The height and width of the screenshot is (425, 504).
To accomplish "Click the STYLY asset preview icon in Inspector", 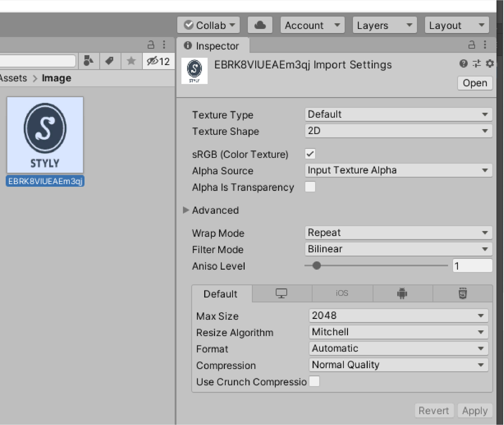I will 194,71.
